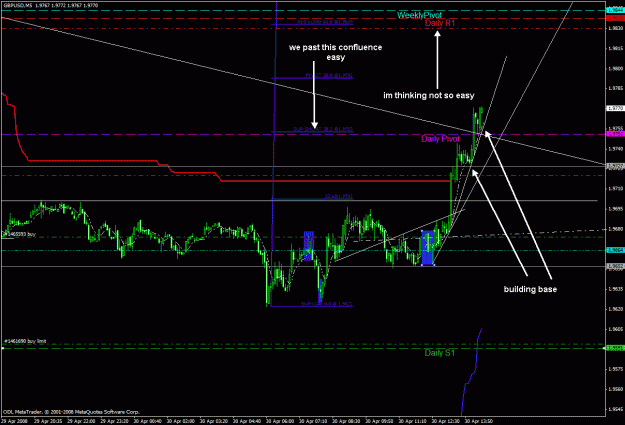Screen dimensions: 625x425
Task: Click the Daily Pivot label
Action: click(x=440, y=139)
